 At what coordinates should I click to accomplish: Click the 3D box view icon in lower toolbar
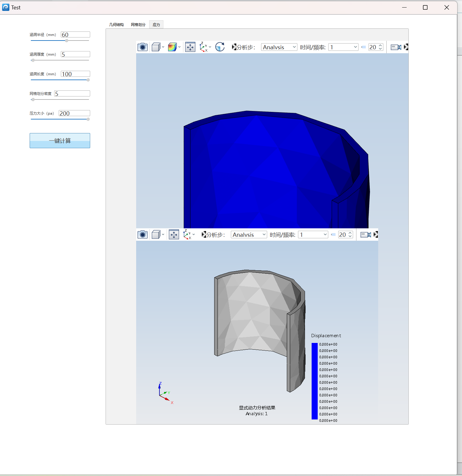point(156,235)
